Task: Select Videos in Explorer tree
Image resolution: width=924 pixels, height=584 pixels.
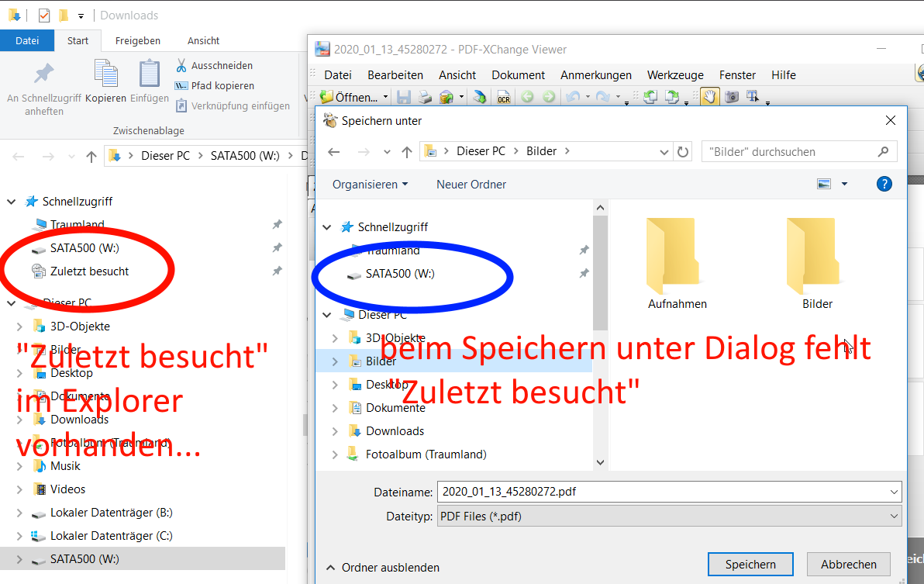Action: point(67,489)
